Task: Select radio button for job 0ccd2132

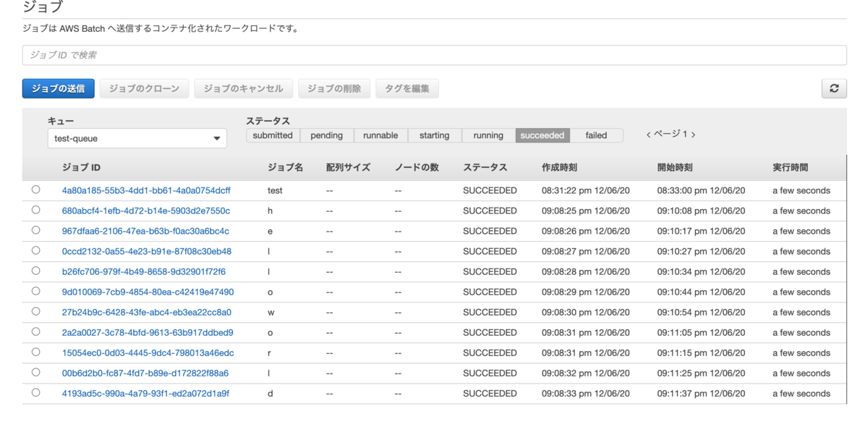Action: click(x=35, y=250)
